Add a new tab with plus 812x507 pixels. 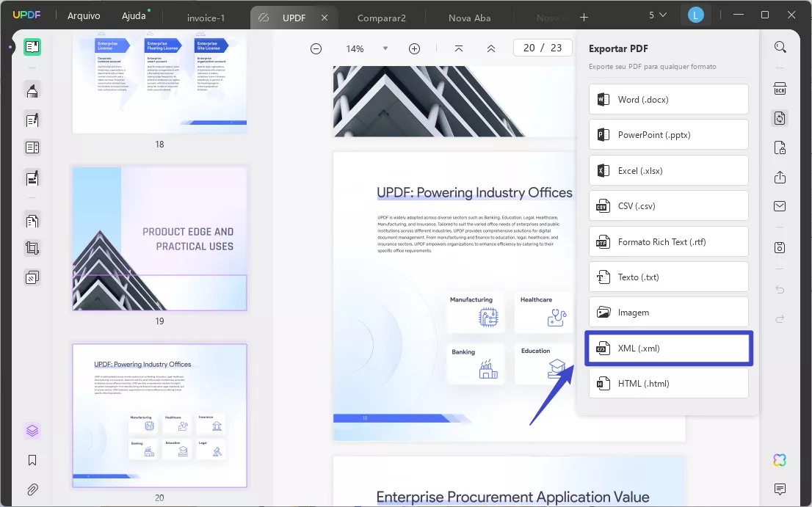click(584, 18)
